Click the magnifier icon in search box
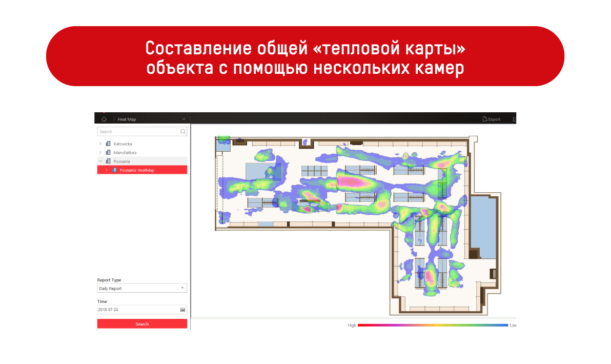The image size is (611, 364). click(183, 132)
